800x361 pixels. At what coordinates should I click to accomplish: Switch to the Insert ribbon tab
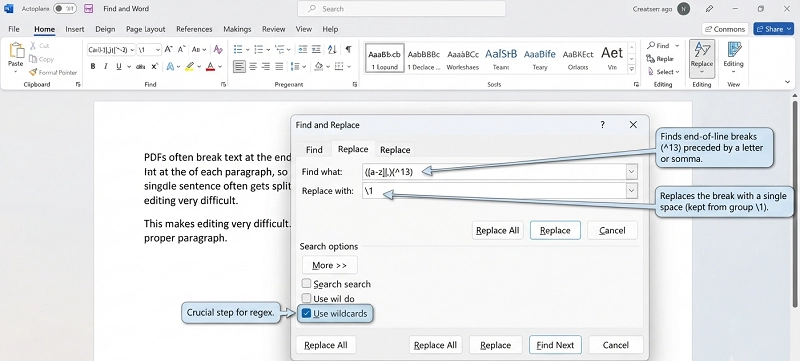(x=74, y=29)
